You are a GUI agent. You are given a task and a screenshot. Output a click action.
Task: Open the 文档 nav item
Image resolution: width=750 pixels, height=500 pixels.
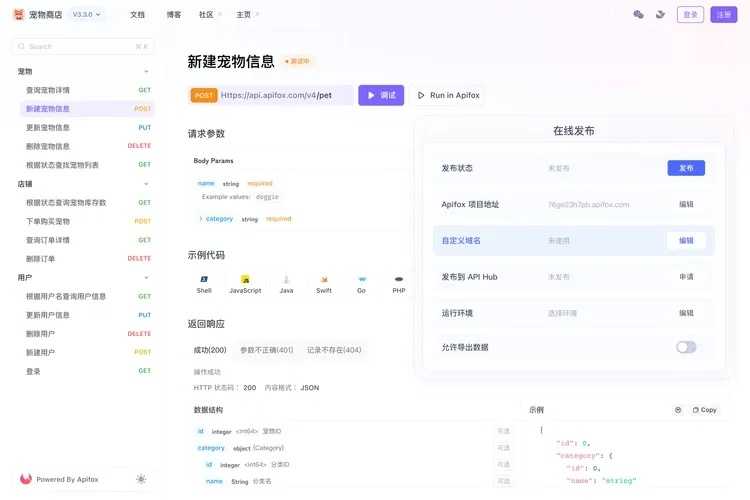click(x=137, y=15)
